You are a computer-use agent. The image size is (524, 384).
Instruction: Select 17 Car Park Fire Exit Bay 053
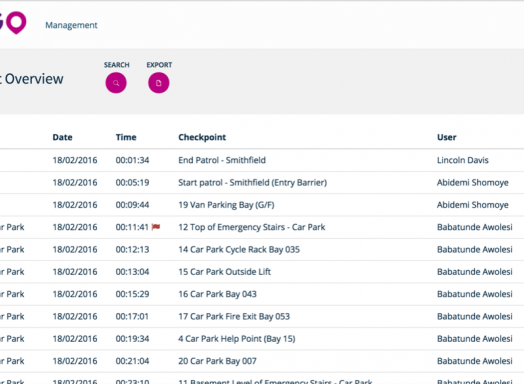[x=234, y=316]
